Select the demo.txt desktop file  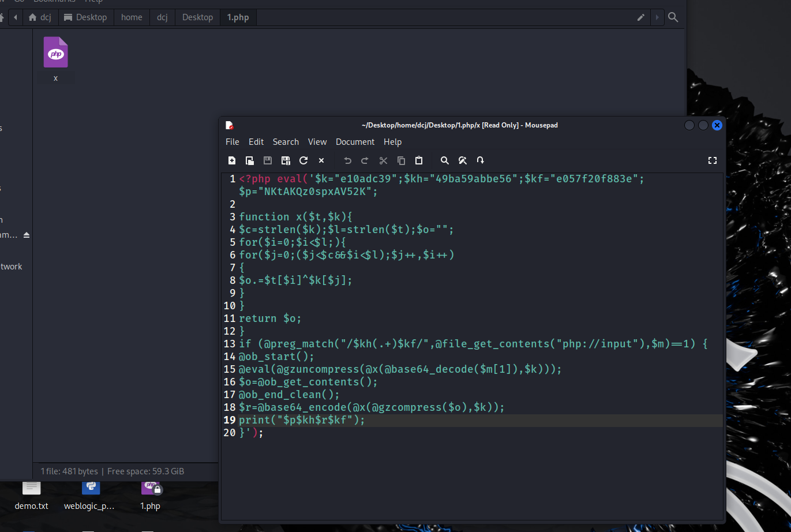[x=32, y=496]
